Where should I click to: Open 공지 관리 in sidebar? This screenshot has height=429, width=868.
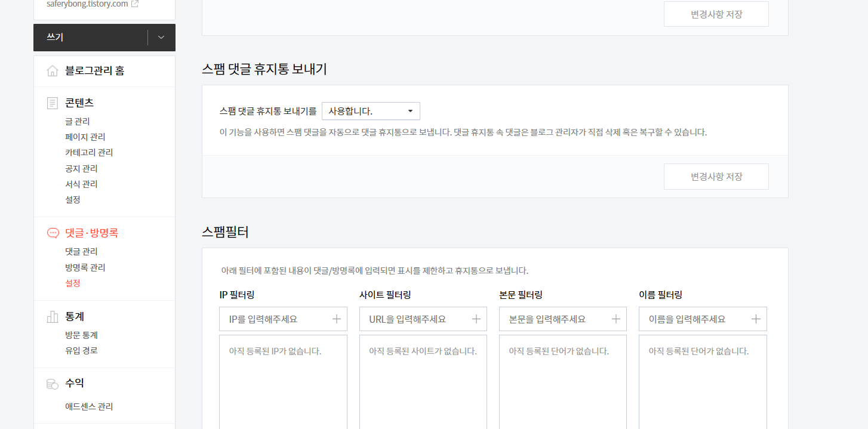tap(81, 168)
